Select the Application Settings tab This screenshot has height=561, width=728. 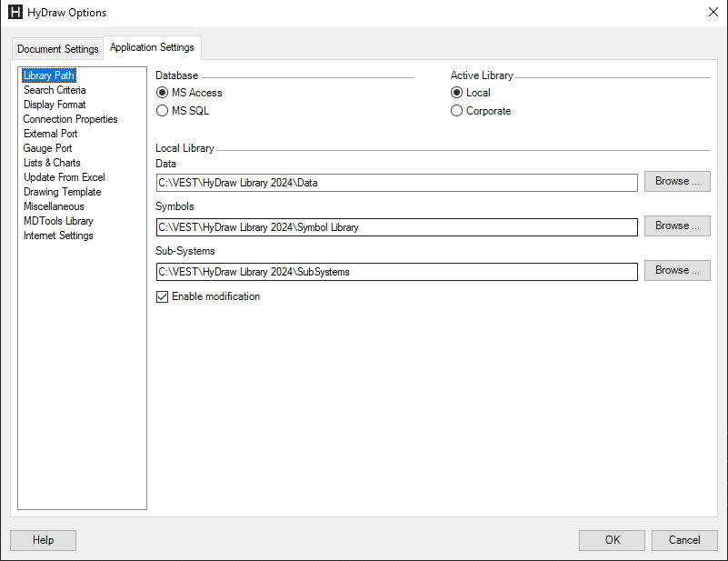pos(152,47)
